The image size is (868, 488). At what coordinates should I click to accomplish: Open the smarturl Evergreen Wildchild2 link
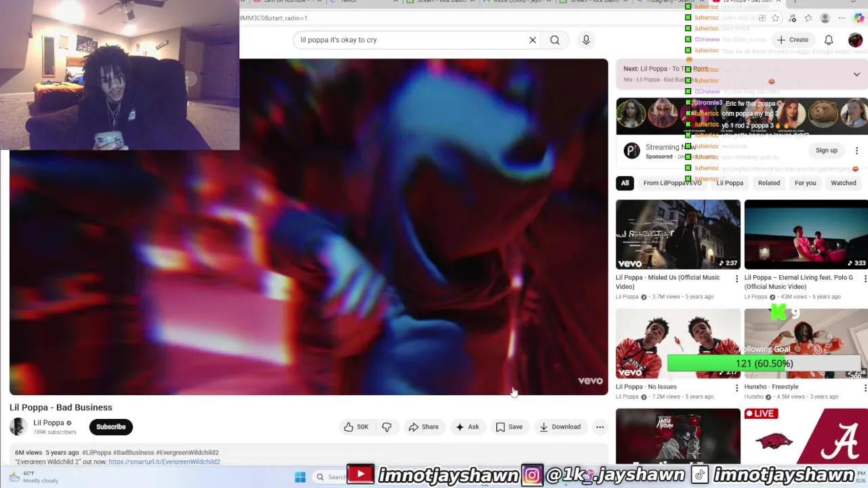tap(164, 462)
